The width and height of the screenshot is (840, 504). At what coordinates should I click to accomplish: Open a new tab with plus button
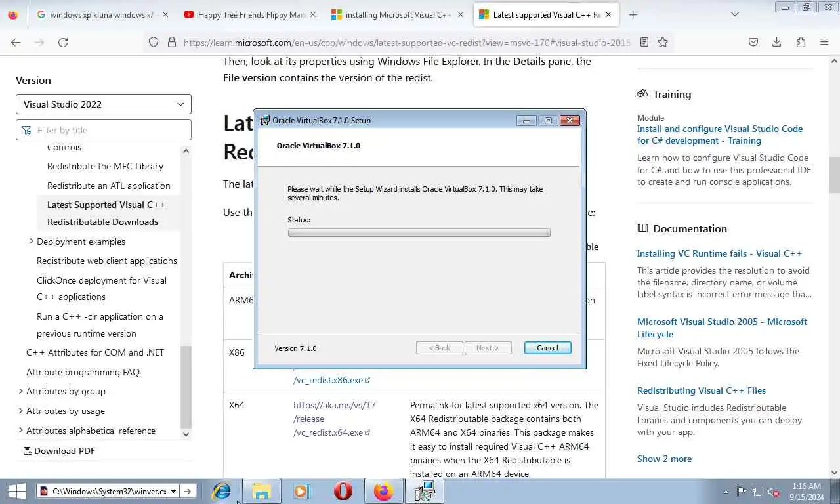[633, 14]
